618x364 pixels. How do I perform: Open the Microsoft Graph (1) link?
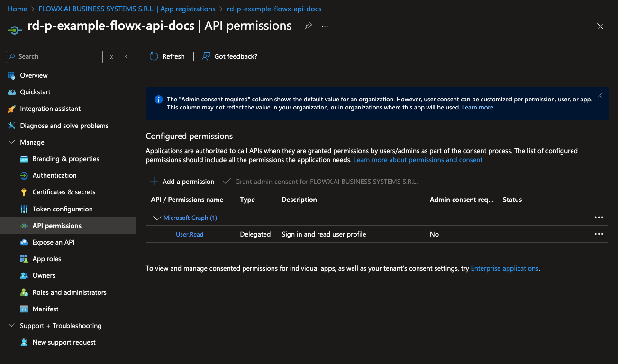click(x=190, y=218)
